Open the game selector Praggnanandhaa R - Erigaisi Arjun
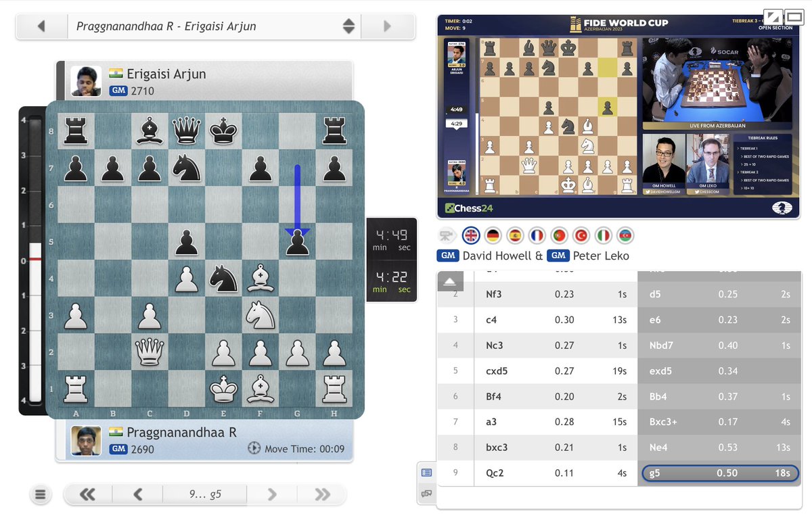This screenshot has height=528, width=812. 215,26
